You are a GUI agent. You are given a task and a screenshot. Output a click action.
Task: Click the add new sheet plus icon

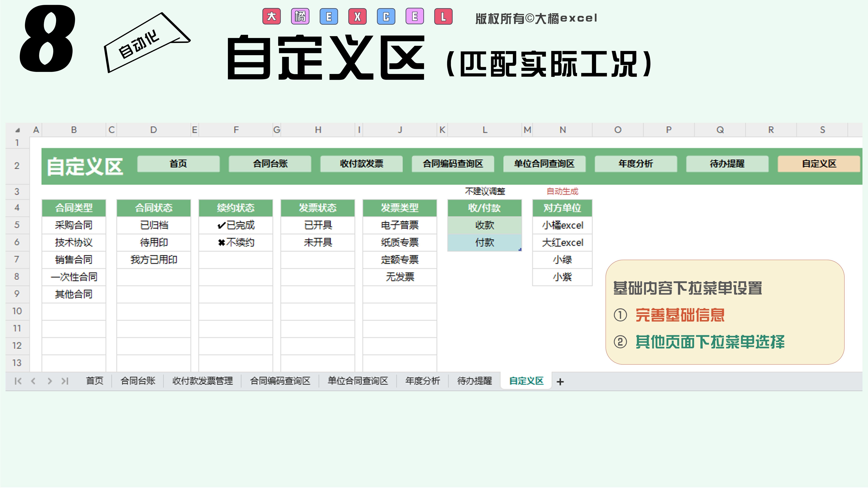[x=560, y=382]
